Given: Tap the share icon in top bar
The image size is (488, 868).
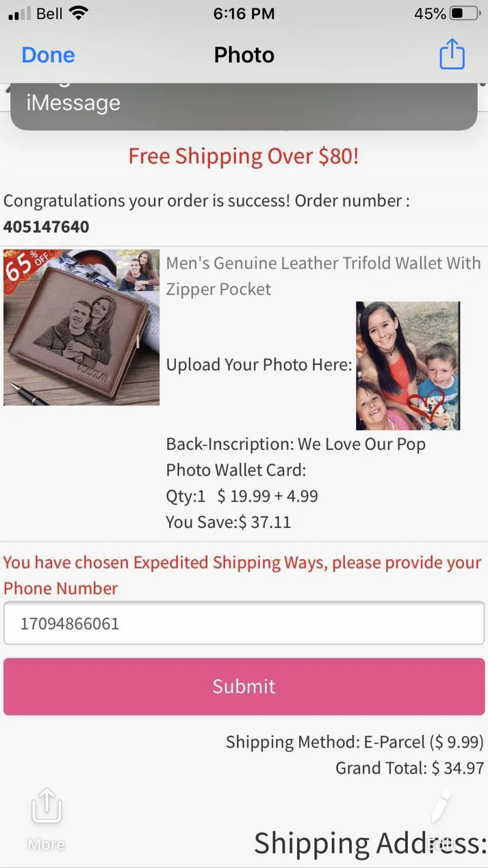Looking at the screenshot, I should tap(452, 54).
